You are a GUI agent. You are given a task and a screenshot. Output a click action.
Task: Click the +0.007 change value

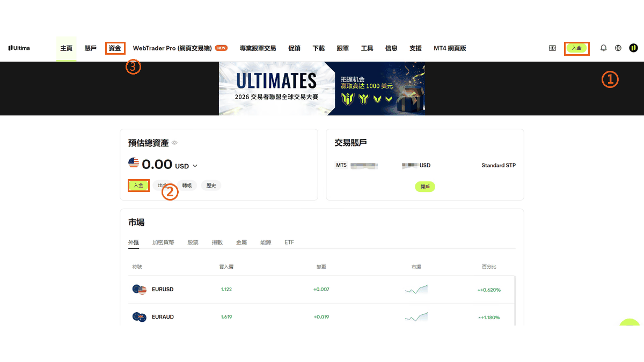pos(321,290)
